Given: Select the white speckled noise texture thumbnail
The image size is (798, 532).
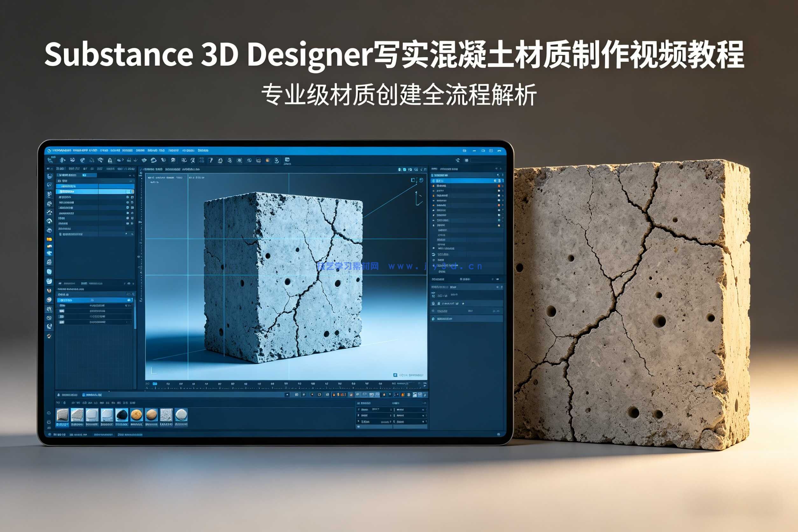Looking at the screenshot, I should point(166,415).
